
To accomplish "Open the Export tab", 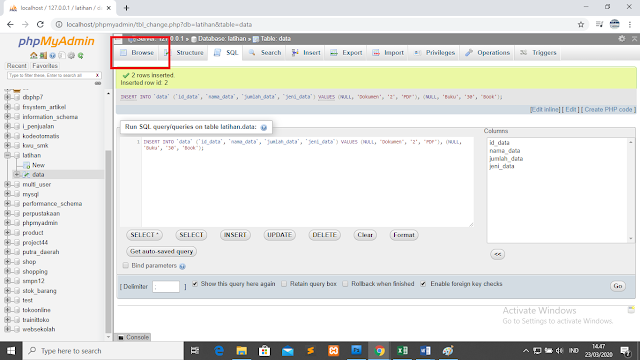I will (347, 53).
